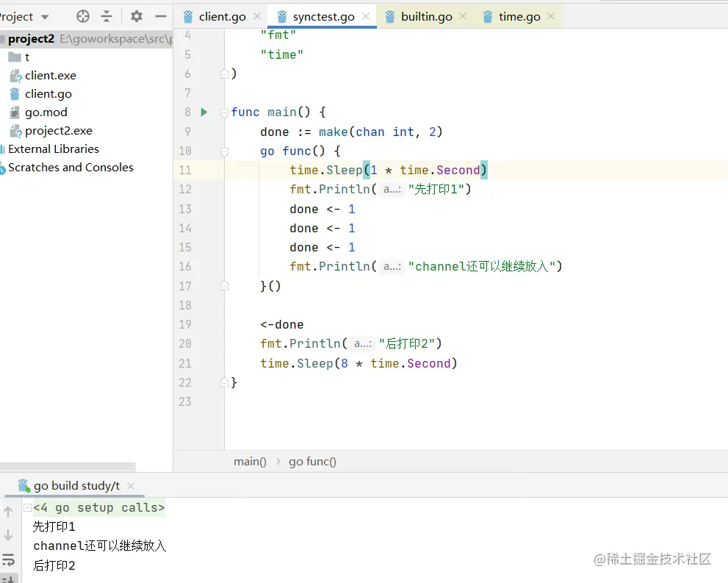
Task: Switch to the client.go editor tab
Action: pyautogui.click(x=223, y=17)
